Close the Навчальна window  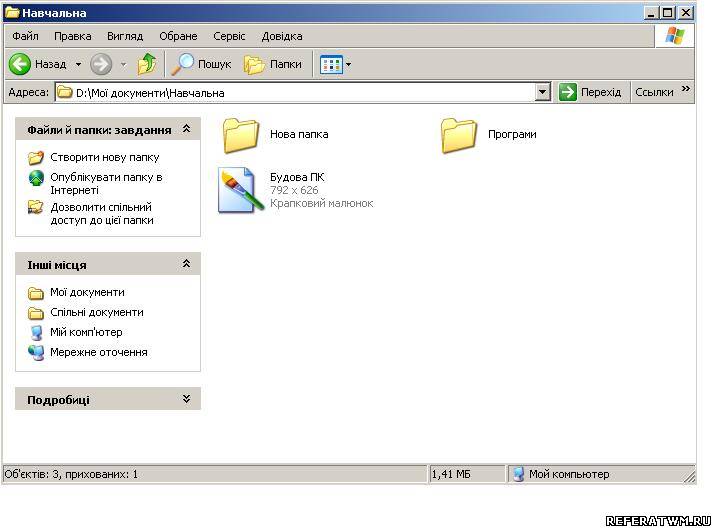point(685,13)
